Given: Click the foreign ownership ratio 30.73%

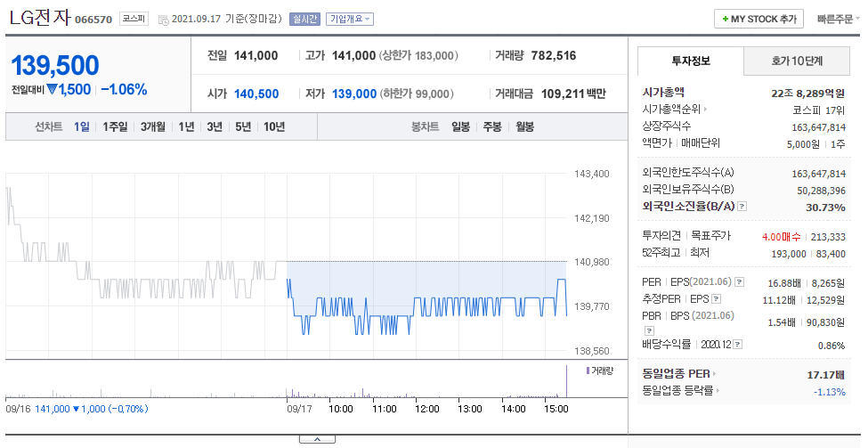Looking at the screenshot, I should (x=825, y=208).
